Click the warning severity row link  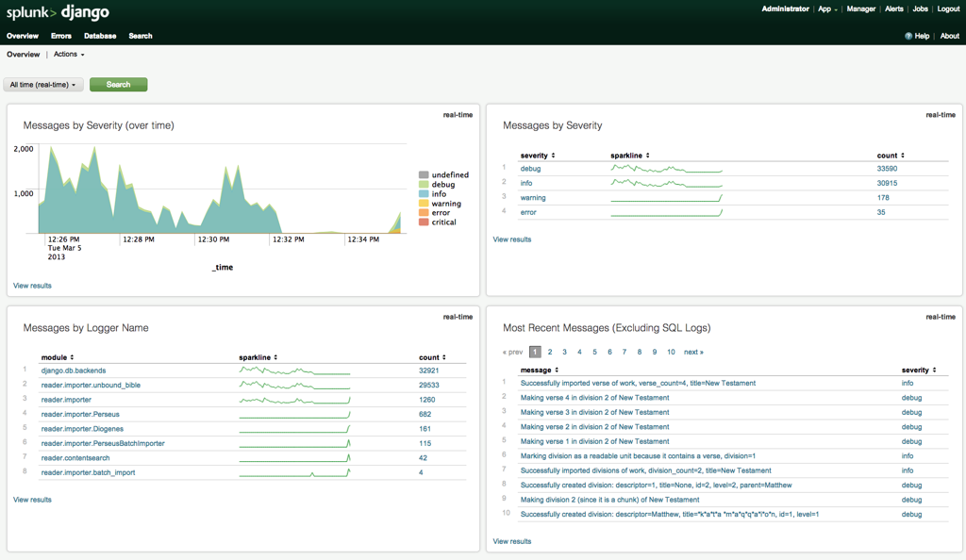pyautogui.click(x=533, y=198)
